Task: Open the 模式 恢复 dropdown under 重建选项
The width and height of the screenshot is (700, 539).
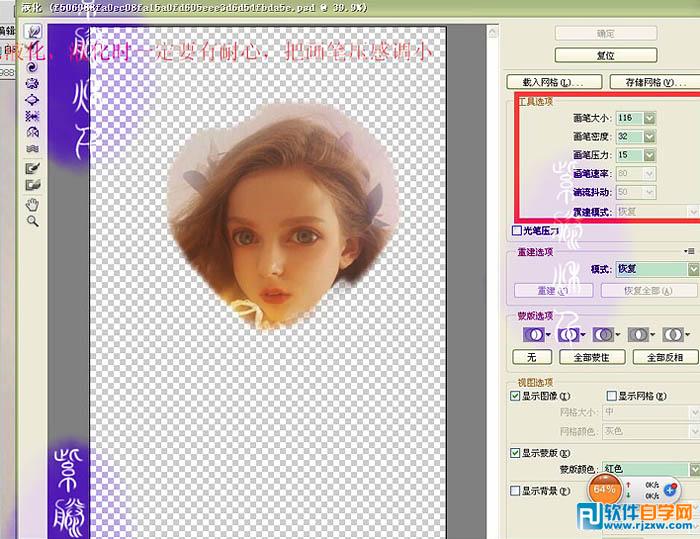Action: tap(658, 269)
